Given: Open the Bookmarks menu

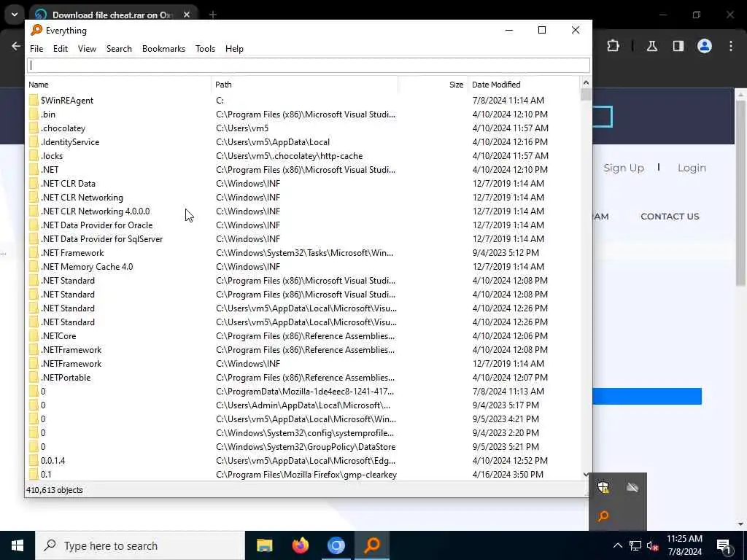Looking at the screenshot, I should (163, 49).
